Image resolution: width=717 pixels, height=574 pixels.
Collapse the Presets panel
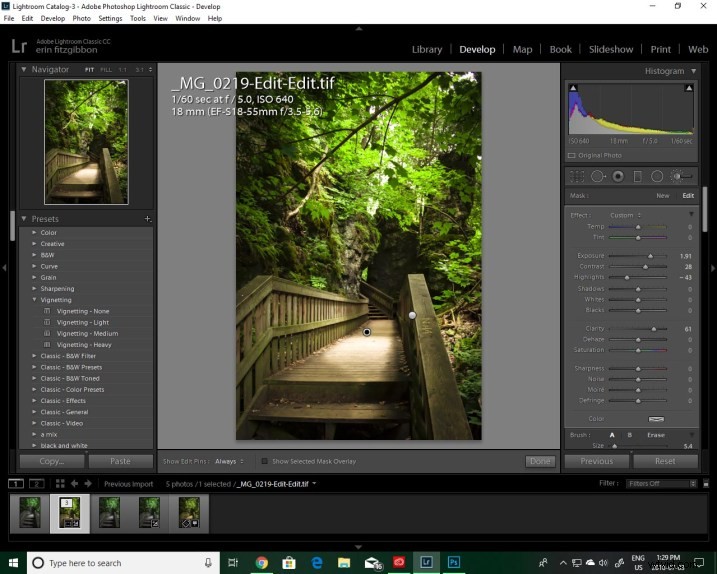point(24,219)
